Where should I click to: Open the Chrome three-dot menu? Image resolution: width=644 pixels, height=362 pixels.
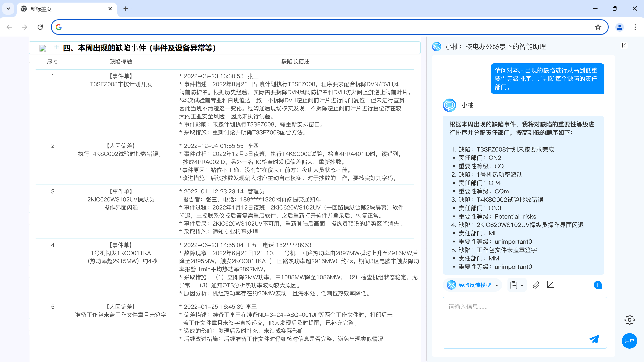tap(635, 27)
